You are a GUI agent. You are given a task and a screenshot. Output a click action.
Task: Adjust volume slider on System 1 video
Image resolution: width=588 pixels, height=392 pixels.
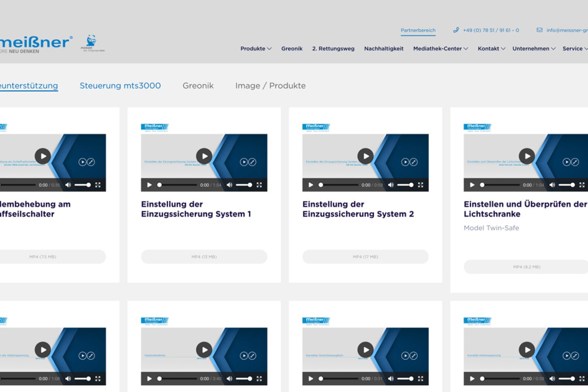[x=244, y=185]
